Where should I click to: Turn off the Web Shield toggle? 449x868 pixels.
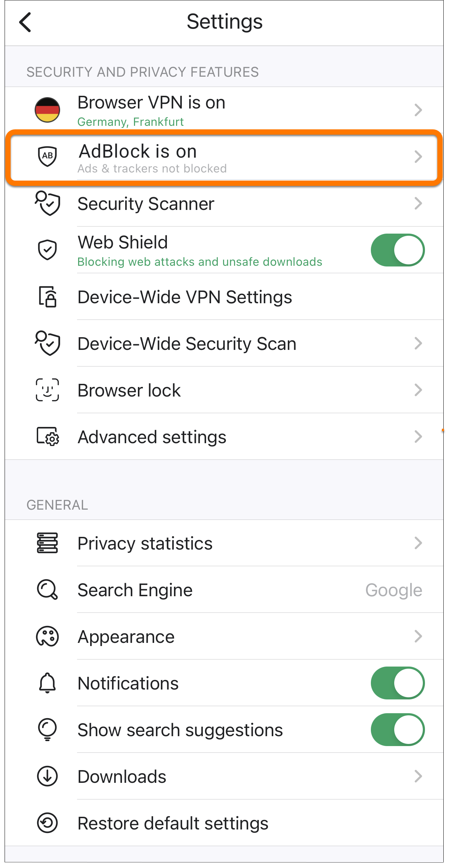[398, 250]
